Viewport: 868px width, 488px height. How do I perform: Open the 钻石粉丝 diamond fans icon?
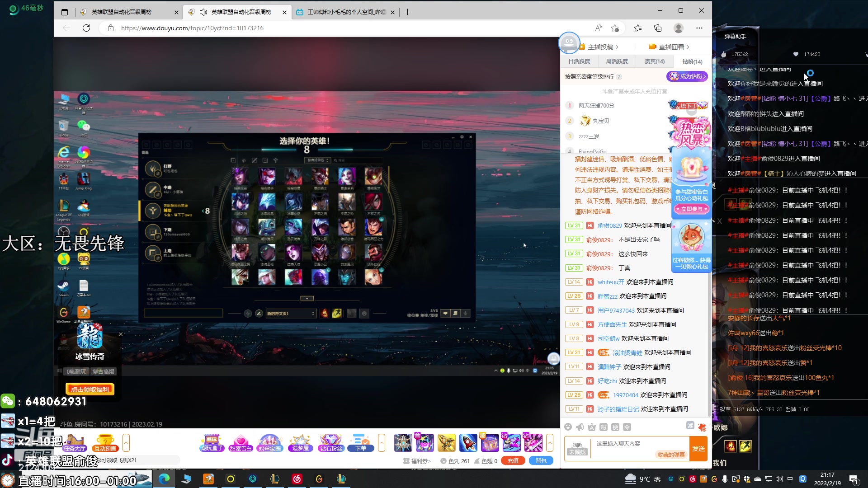click(331, 443)
